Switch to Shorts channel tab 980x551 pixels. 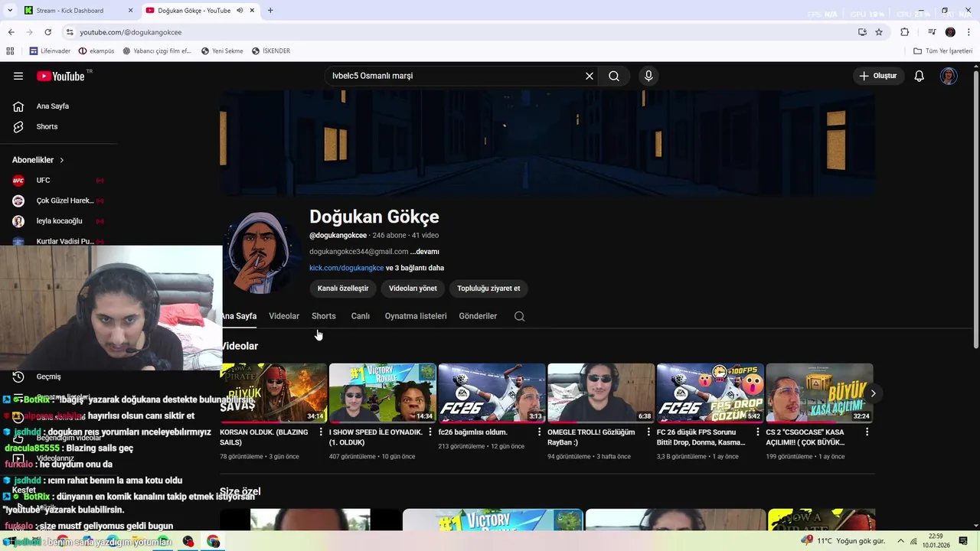pos(324,316)
